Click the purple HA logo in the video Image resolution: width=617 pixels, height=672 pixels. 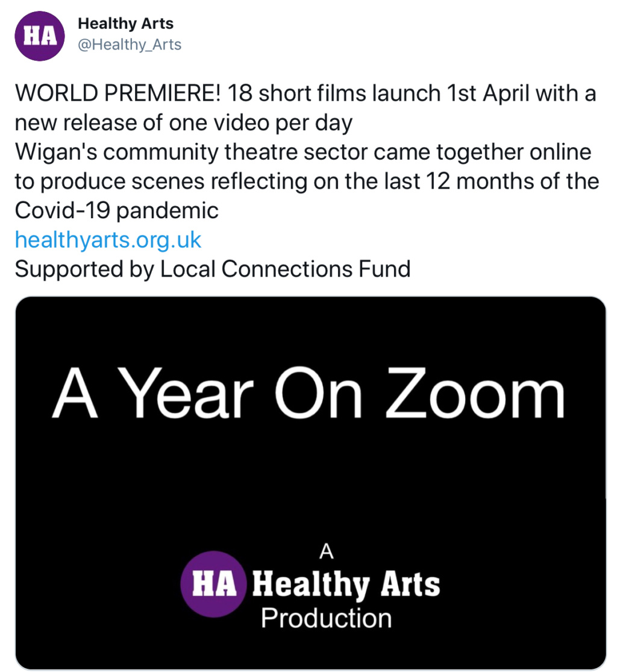click(x=213, y=584)
